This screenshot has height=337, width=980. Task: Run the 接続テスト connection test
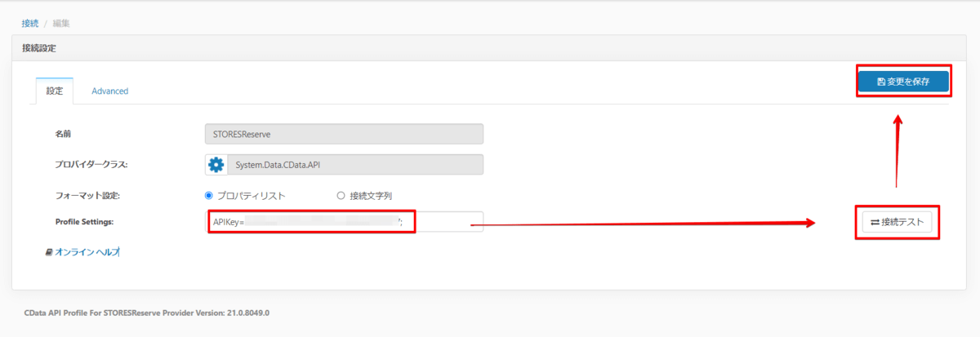[897, 222]
